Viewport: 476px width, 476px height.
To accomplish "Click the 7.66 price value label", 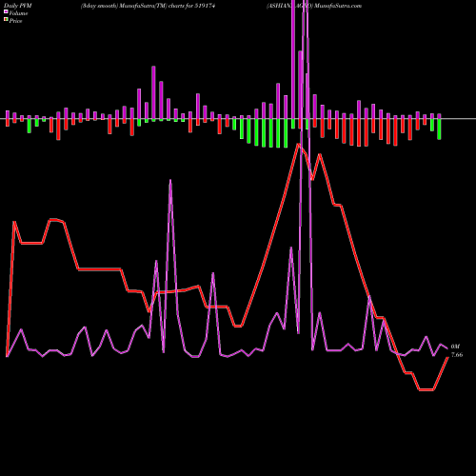I will point(457,355).
